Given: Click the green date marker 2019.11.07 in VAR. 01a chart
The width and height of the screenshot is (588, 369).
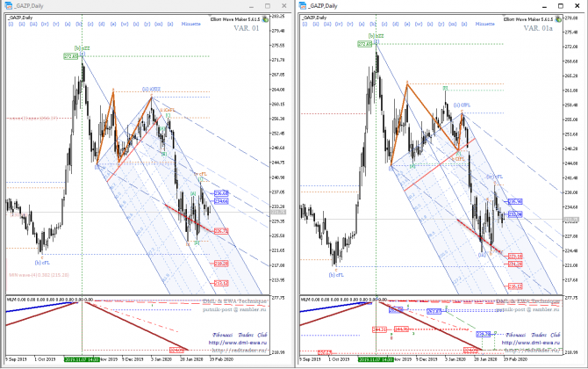Looking at the screenshot, I should tap(376, 359).
